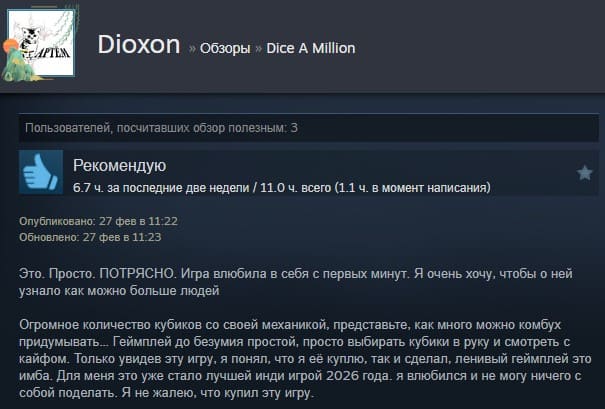Click the thumbs-up recommendation icon
Viewport: 605px width, 409px height.
click(41, 172)
